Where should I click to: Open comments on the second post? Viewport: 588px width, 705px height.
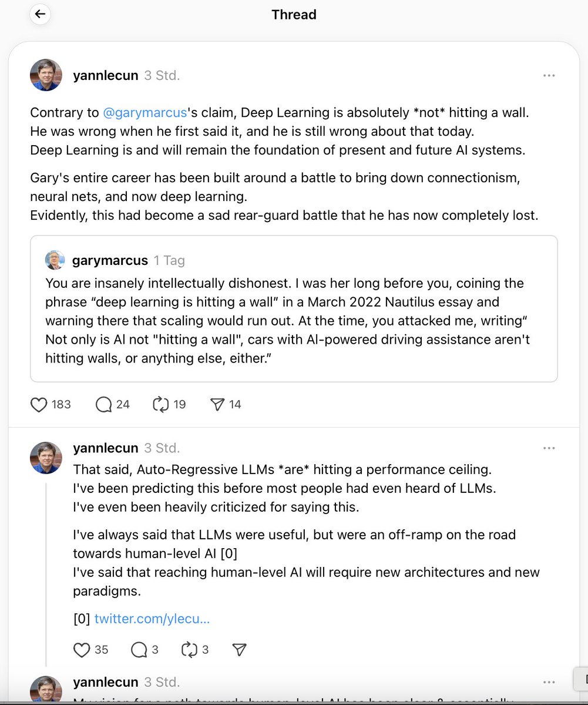click(x=139, y=649)
